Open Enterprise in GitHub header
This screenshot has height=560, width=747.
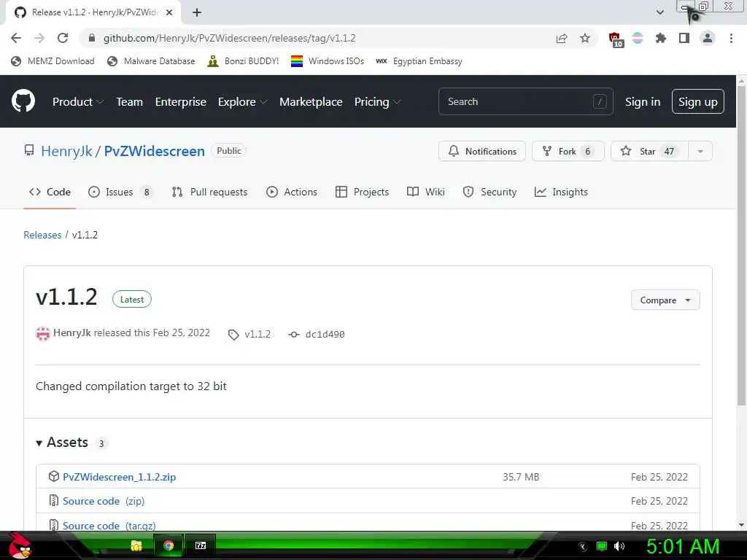point(181,102)
